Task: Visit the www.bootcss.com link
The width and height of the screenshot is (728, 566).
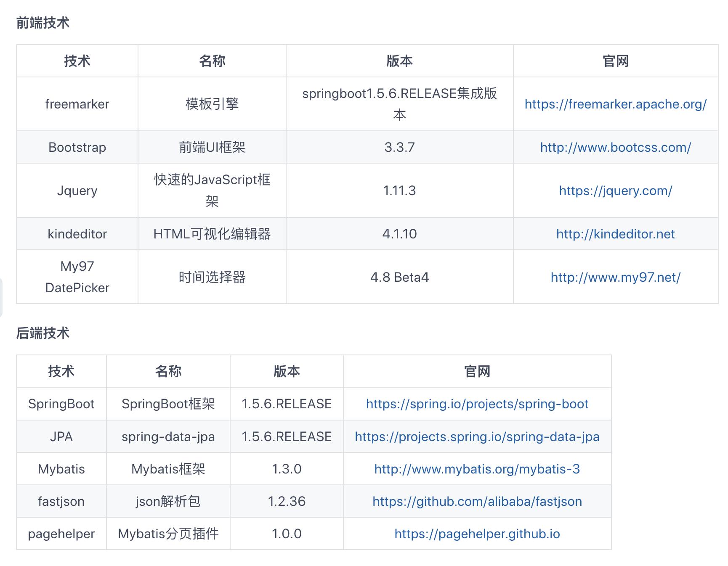Action: [616, 147]
